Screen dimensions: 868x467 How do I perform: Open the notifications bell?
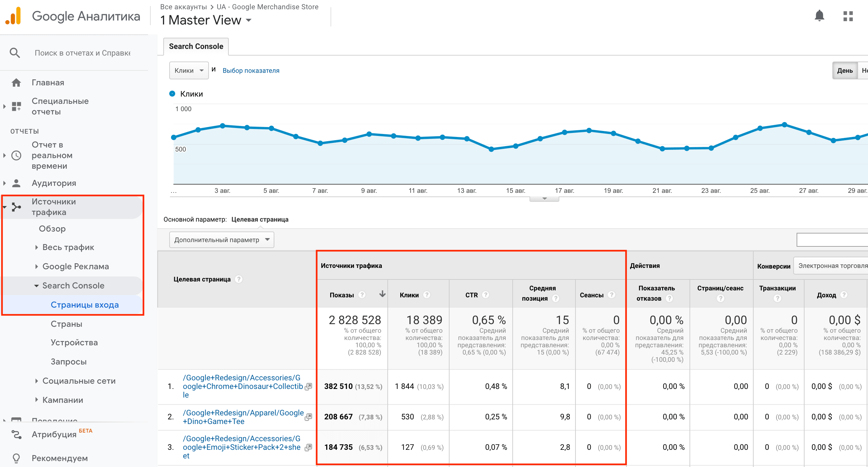pyautogui.click(x=819, y=16)
